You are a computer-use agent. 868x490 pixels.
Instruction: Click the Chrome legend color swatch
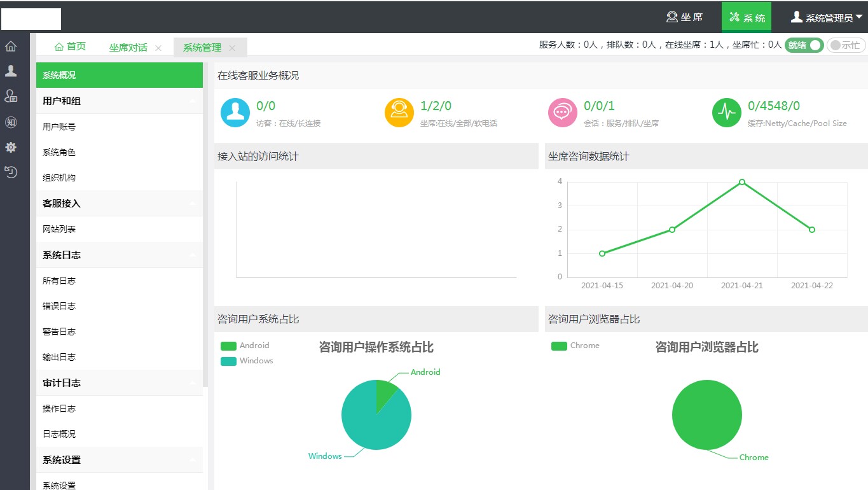click(x=559, y=346)
